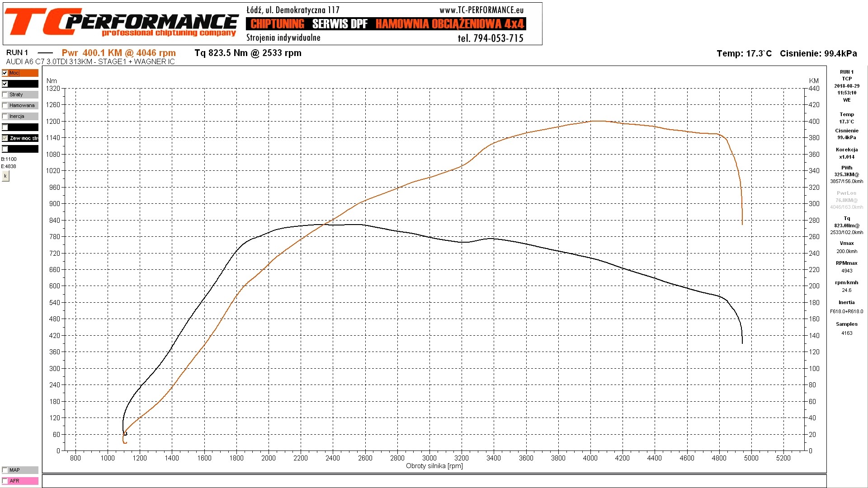Click the Cisnienie: 99.4kPa header text
The width and height of the screenshot is (868, 488).
click(818, 53)
